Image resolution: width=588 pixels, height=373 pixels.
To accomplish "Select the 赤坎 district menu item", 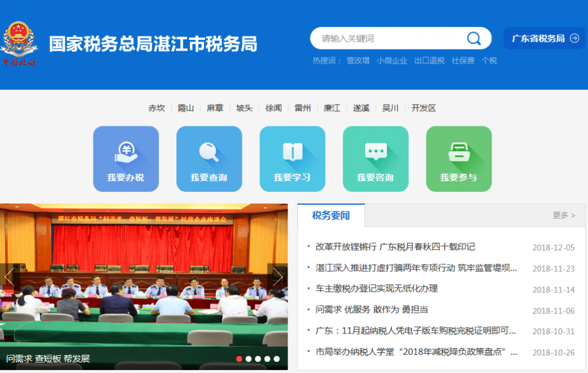I will click(x=156, y=108).
